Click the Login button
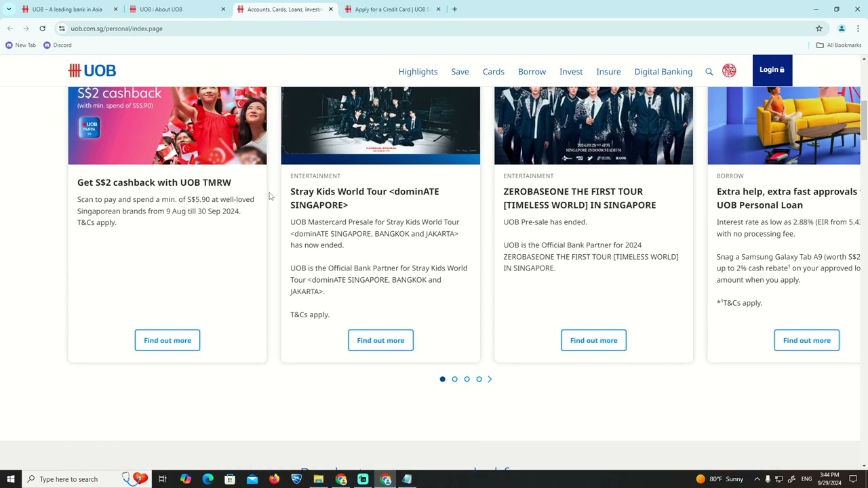This screenshot has width=868, height=488. 772,70
